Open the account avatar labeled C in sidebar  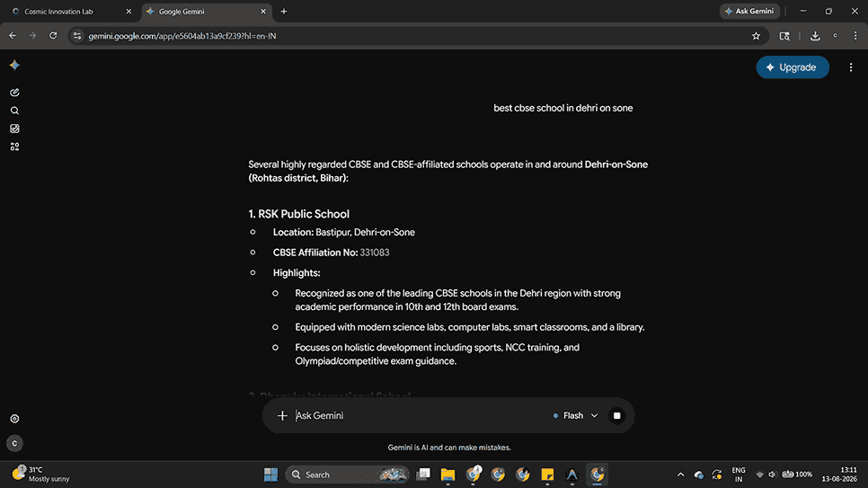click(x=14, y=443)
